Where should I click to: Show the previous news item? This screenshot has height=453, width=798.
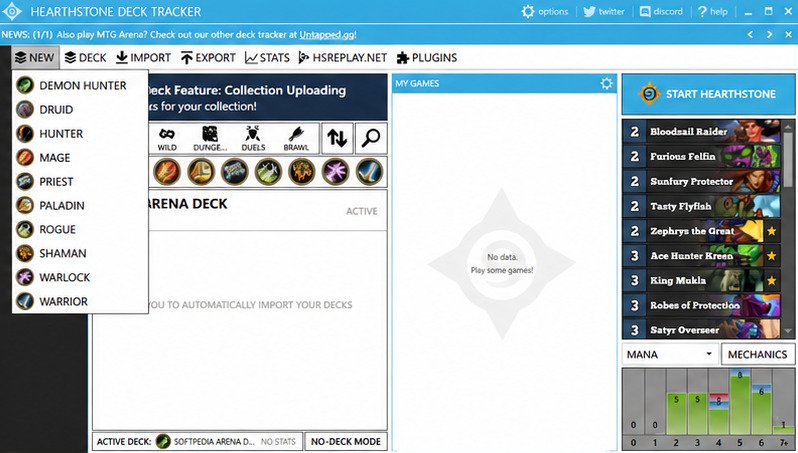(x=750, y=35)
